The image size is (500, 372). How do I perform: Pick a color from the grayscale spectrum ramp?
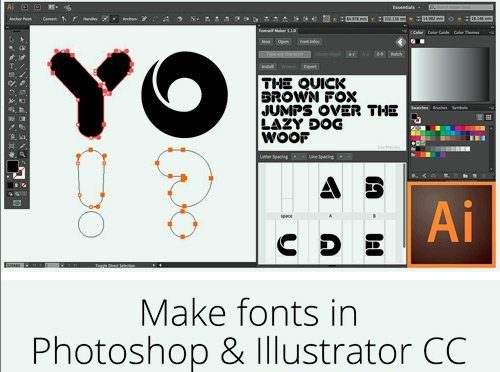[450, 74]
